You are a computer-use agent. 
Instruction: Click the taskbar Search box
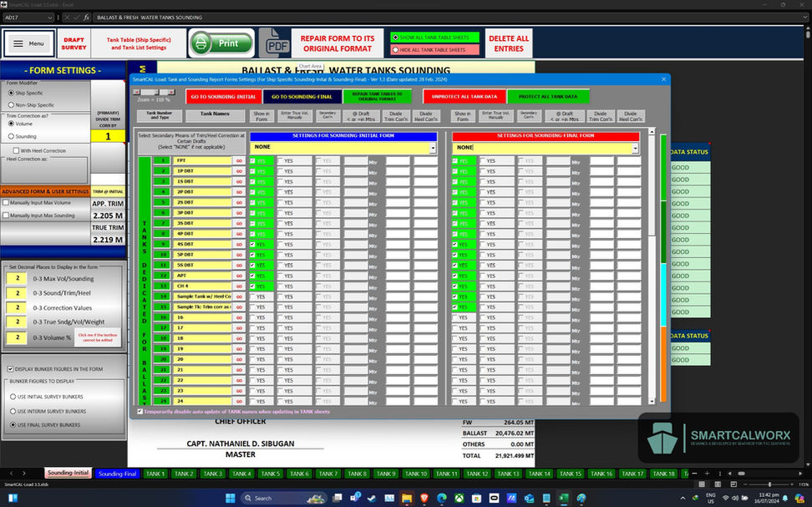click(x=283, y=498)
